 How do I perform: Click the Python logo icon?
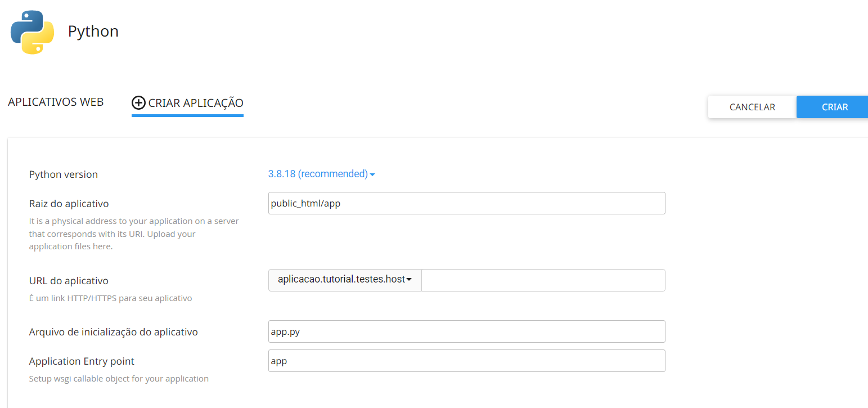pyautogui.click(x=32, y=32)
